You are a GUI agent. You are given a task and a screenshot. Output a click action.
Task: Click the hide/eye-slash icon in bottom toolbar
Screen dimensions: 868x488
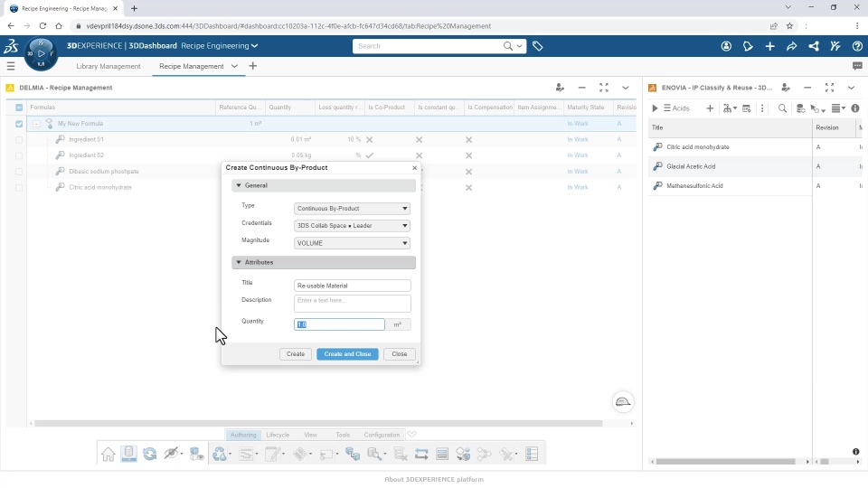[171, 454]
